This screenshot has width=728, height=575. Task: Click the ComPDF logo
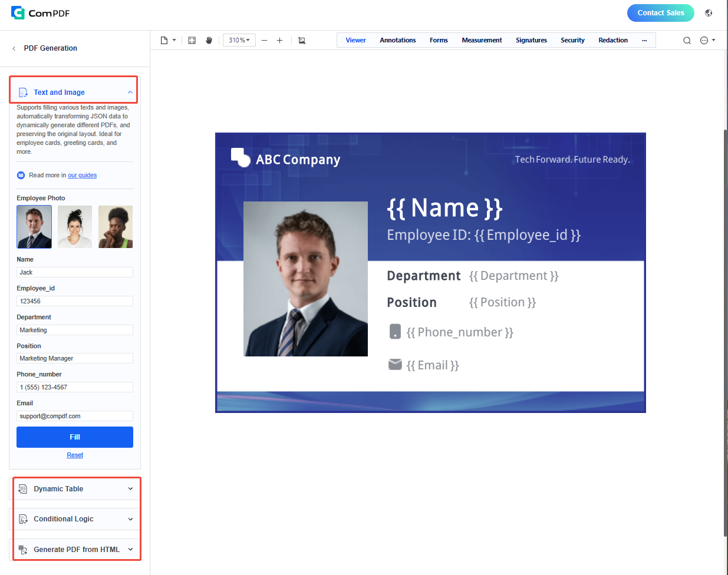tap(40, 13)
